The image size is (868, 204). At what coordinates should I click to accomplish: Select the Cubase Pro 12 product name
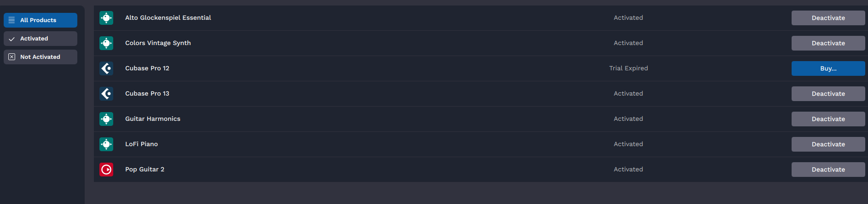click(x=147, y=68)
